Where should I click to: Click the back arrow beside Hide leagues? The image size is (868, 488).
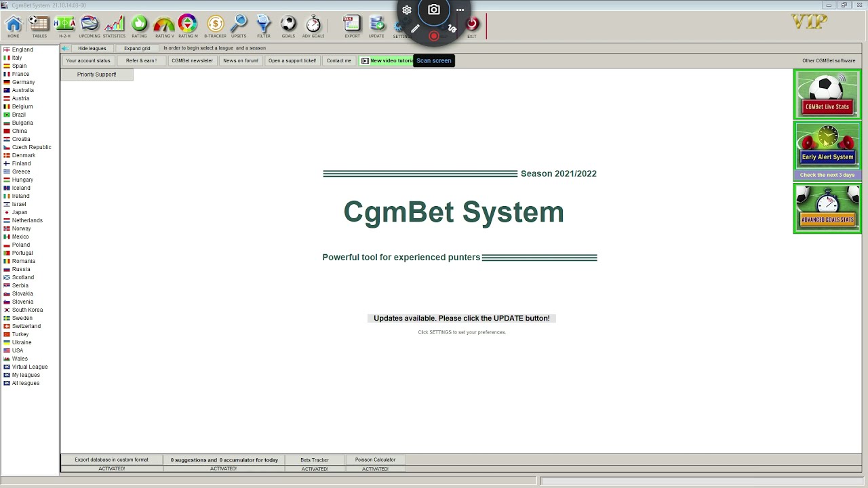coord(65,48)
